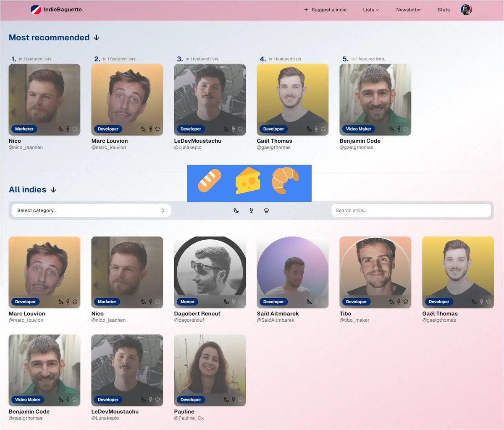Open the @SaidAitmbarek handle link
This screenshot has width=504, height=430.
pyautogui.click(x=276, y=320)
